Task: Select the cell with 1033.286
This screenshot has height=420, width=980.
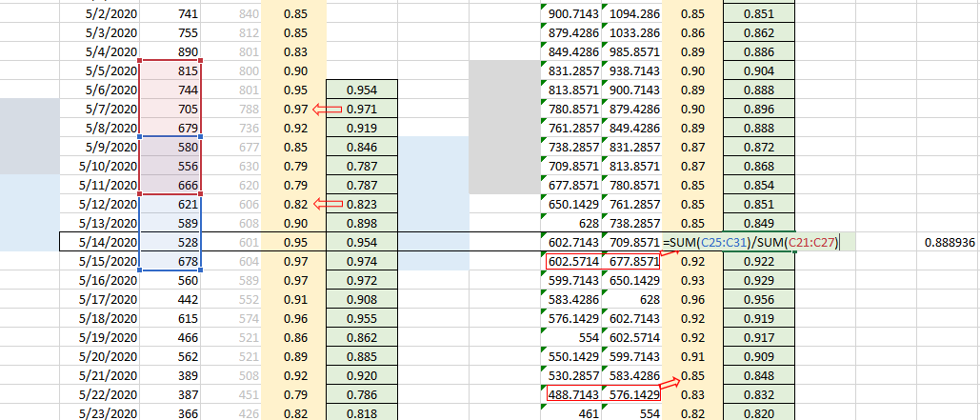Action: [x=631, y=32]
